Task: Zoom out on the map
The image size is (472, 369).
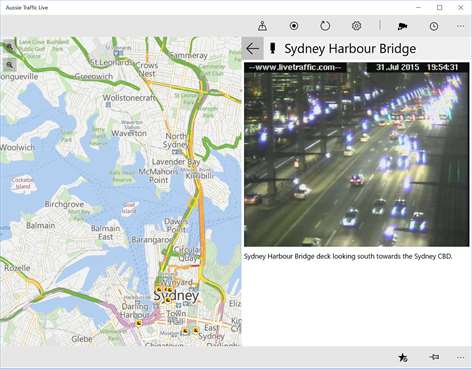Action: 10,65
